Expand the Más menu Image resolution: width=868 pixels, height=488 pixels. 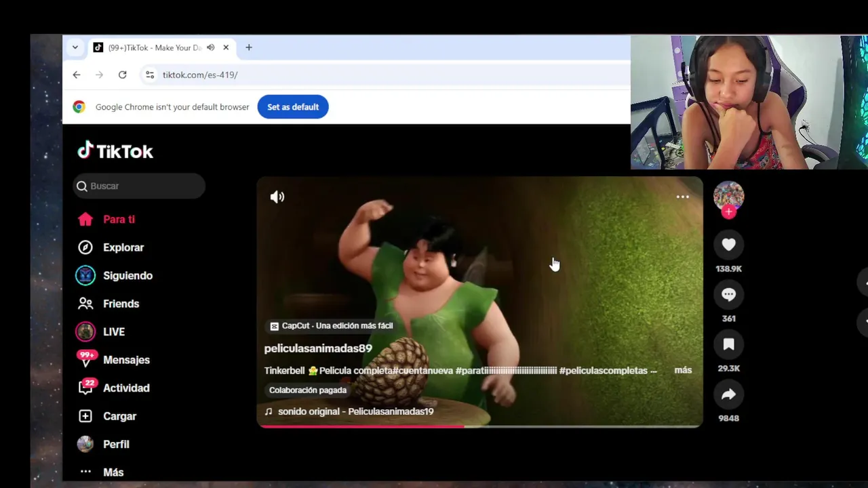click(101, 472)
